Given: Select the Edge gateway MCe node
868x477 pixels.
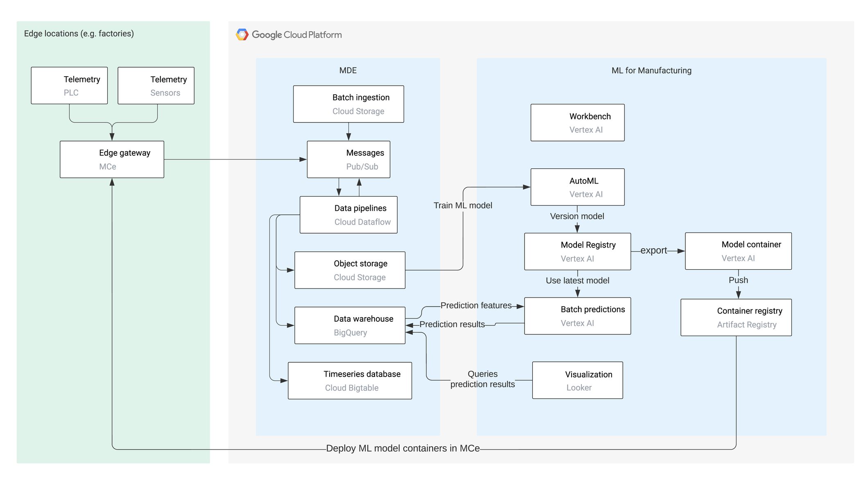Looking at the screenshot, I should 111,159.
